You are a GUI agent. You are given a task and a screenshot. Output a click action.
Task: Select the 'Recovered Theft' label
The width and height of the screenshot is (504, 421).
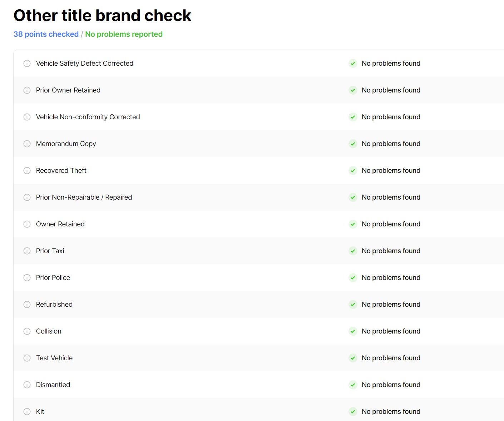pyautogui.click(x=61, y=171)
